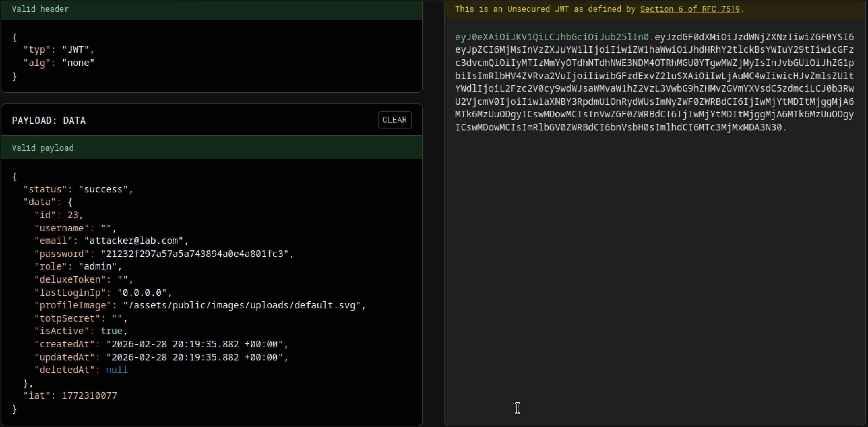Click the updatedAt timestamp value
868x427 pixels.
(195, 357)
